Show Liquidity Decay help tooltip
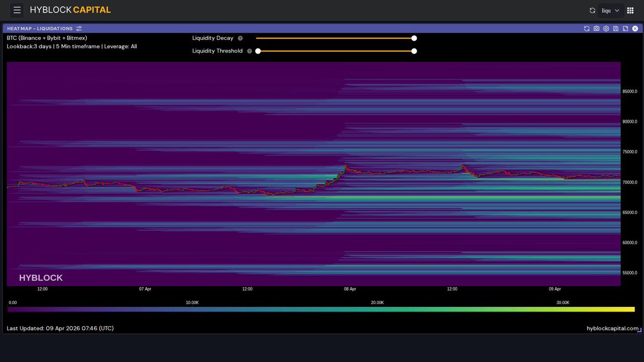The height and width of the screenshot is (362, 644). [240, 39]
